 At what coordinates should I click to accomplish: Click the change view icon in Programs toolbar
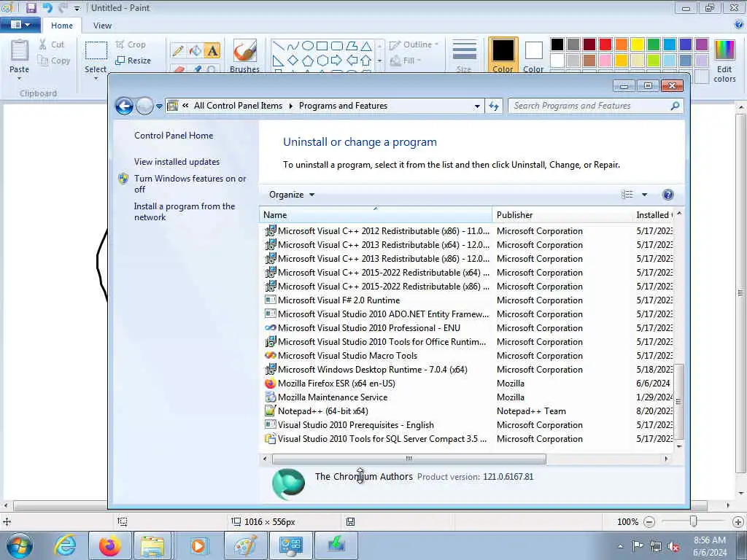627,194
